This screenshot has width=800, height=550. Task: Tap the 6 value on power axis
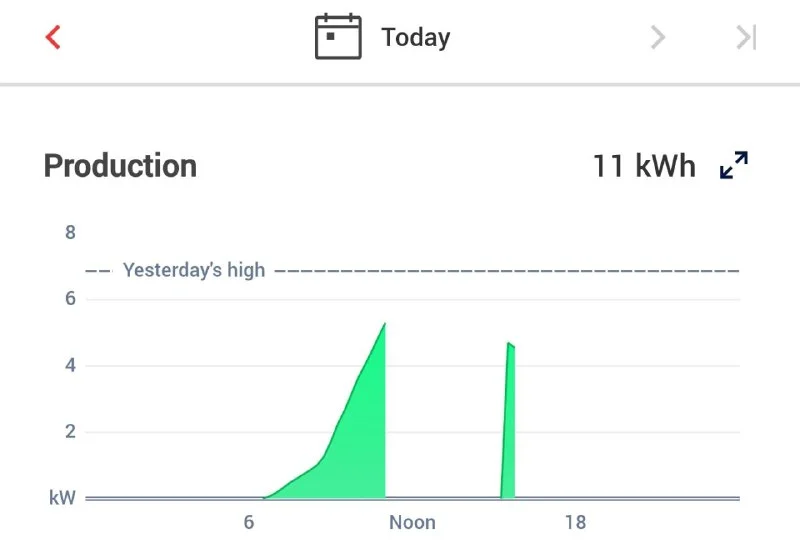pos(70,299)
